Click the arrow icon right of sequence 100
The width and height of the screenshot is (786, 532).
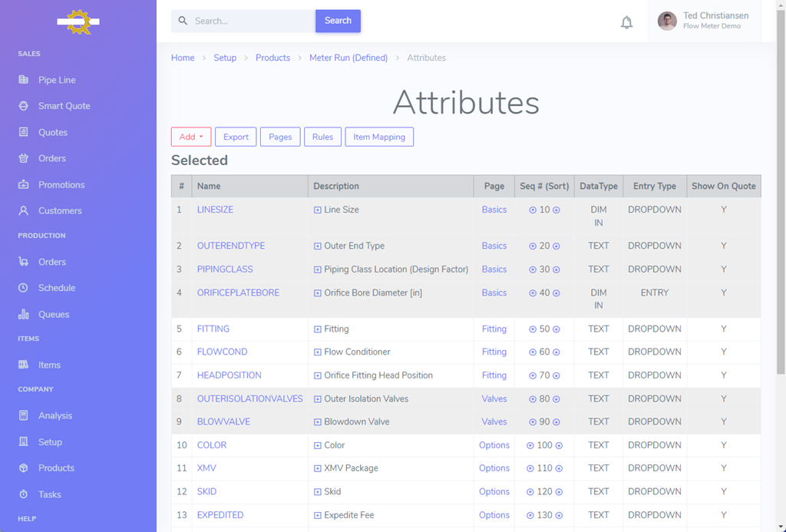[x=559, y=446]
